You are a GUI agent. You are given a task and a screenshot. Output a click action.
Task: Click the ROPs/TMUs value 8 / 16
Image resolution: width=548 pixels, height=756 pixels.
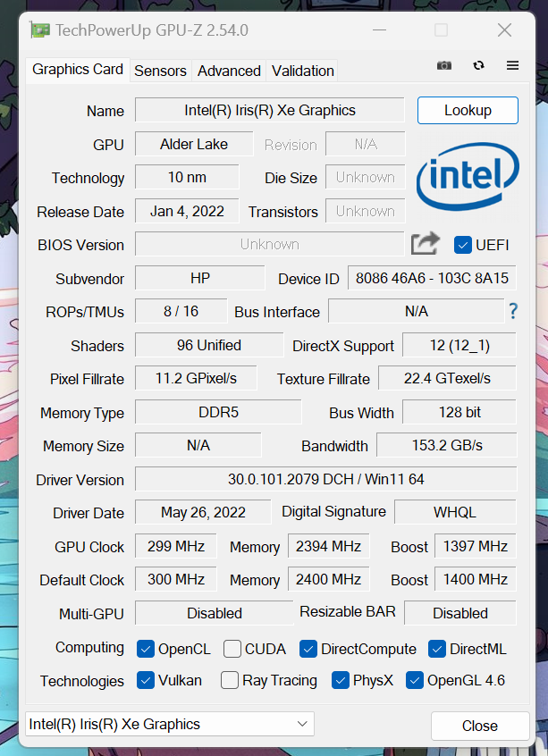(181, 311)
